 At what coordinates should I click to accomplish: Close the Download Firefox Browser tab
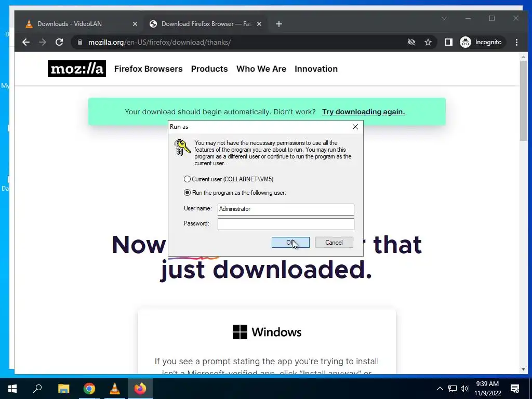(x=259, y=24)
